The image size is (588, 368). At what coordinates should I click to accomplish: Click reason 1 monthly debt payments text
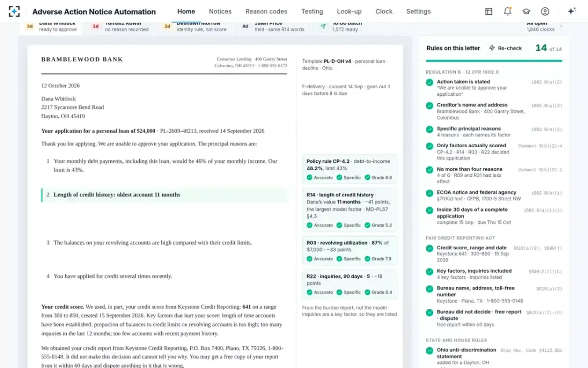click(165, 165)
